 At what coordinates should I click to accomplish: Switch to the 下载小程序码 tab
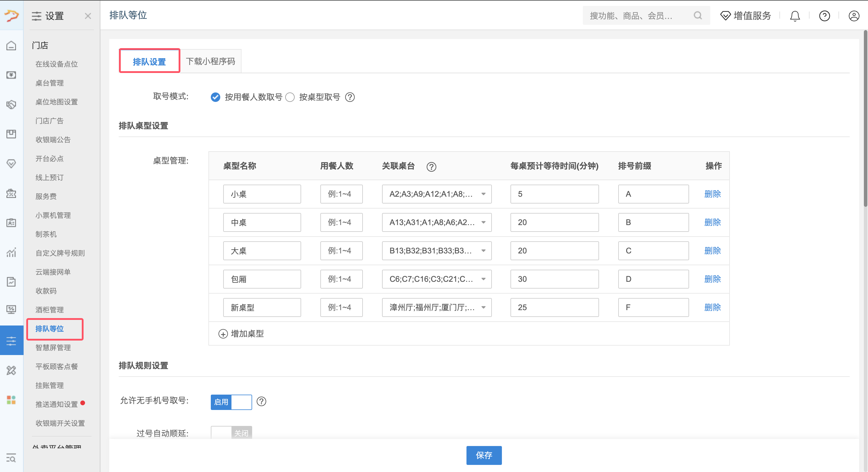[x=211, y=61]
